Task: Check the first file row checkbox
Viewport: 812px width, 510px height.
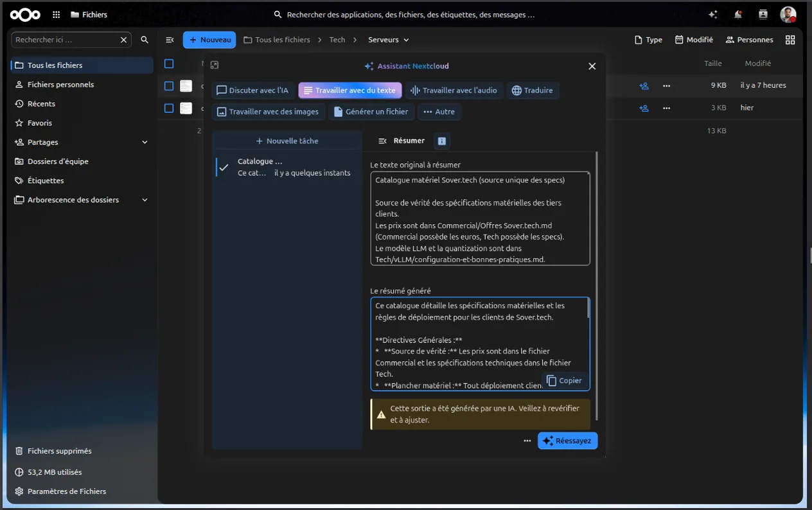Action: click(x=169, y=85)
